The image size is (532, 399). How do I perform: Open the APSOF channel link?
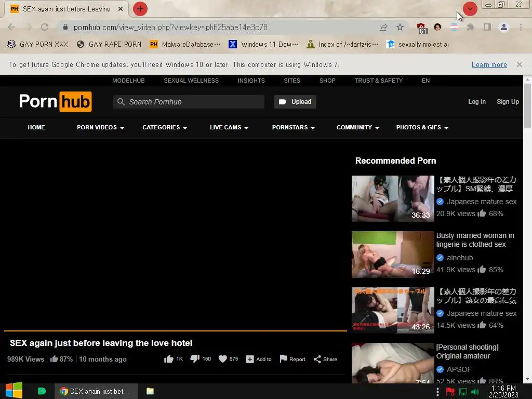[459, 369]
